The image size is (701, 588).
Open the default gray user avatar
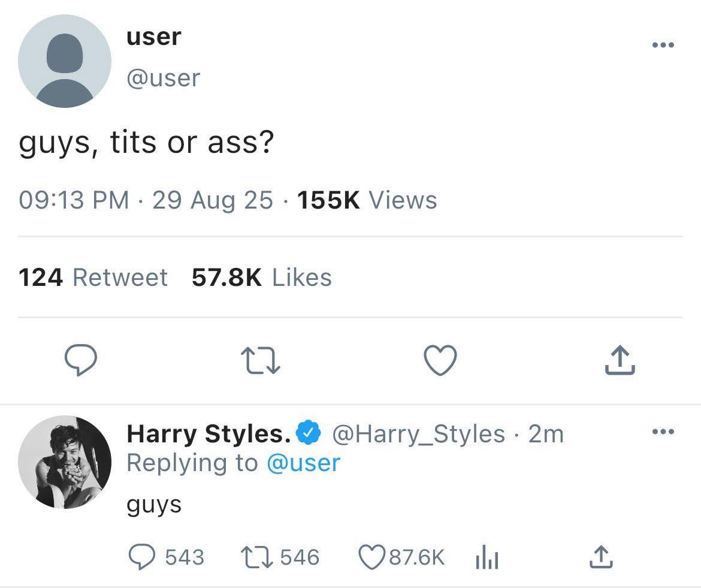[65, 61]
